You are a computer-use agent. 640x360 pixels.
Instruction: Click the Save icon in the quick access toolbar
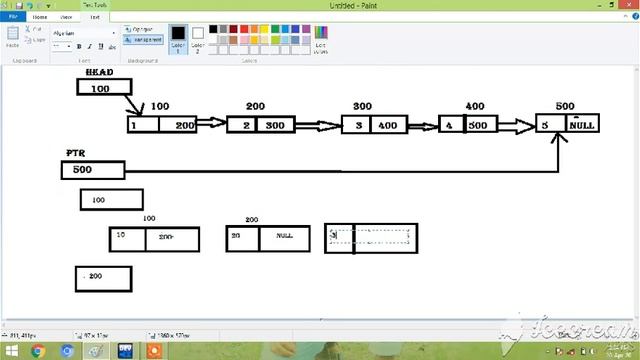tap(19, 6)
